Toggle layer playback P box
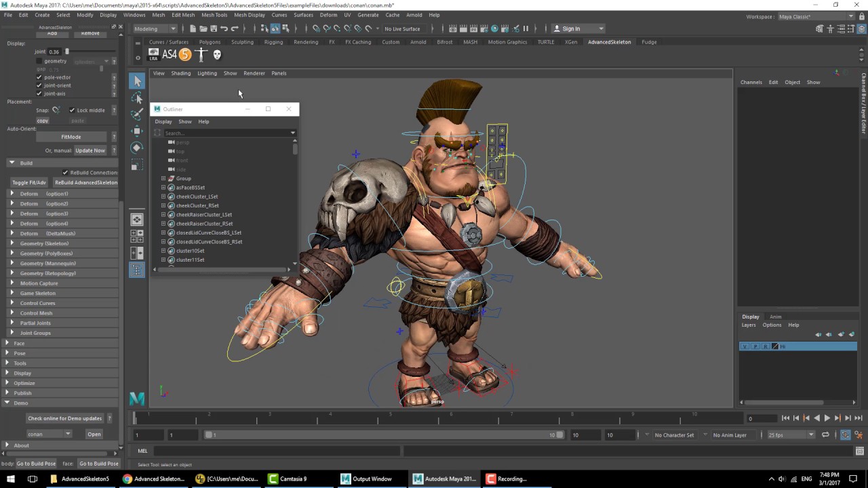The height and width of the screenshot is (488, 868). coord(755,346)
